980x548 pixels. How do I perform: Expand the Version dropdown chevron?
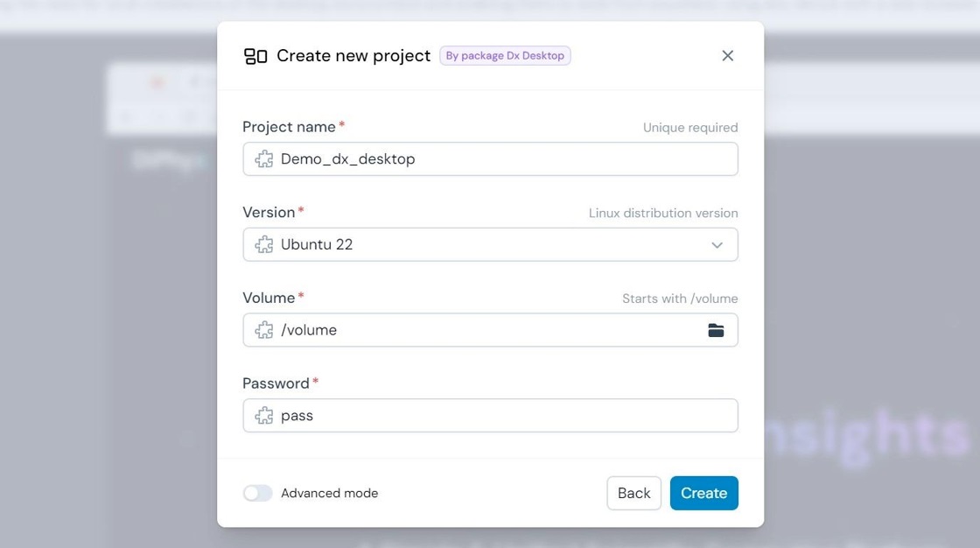(x=717, y=245)
